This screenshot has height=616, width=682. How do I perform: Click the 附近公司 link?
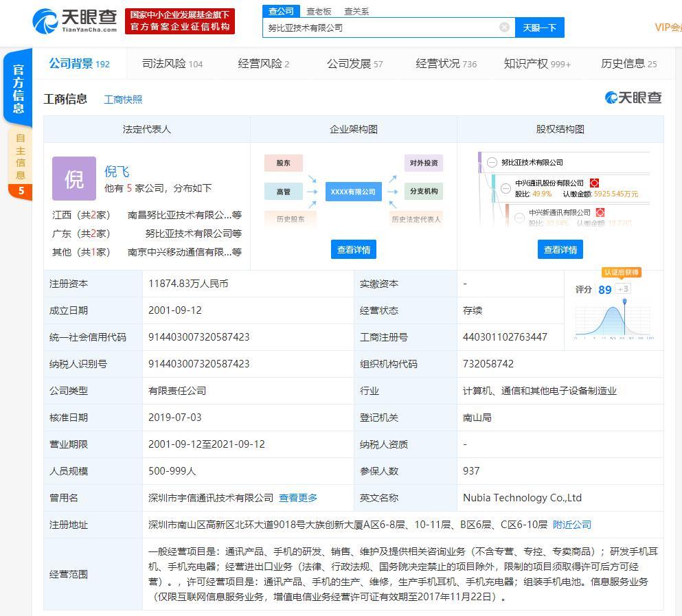[x=572, y=525]
